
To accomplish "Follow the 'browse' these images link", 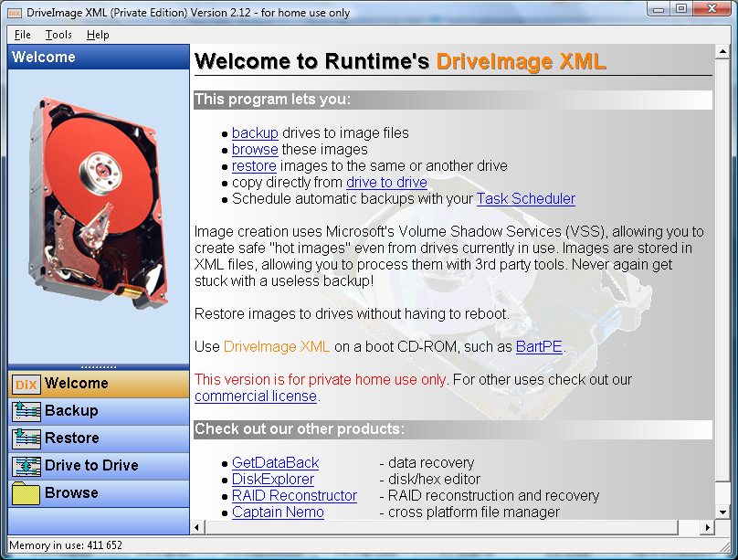I will (x=255, y=150).
